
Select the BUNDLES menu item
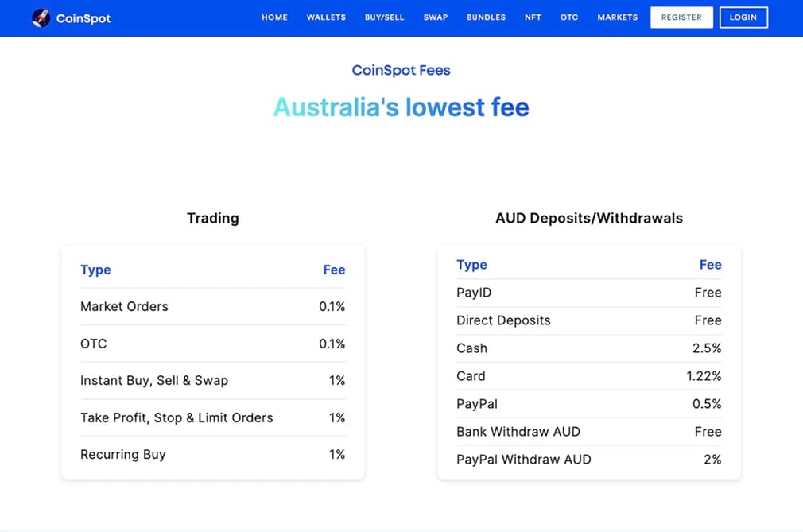[486, 17]
